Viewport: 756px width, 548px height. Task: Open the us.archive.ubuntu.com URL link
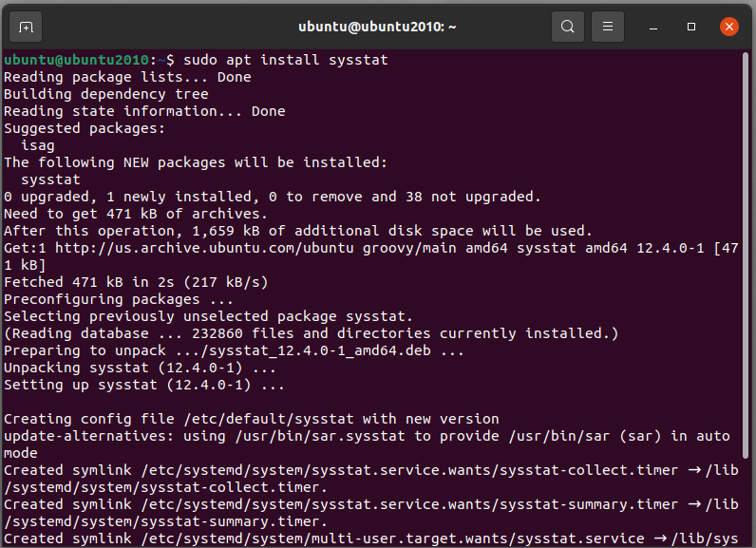(x=204, y=248)
